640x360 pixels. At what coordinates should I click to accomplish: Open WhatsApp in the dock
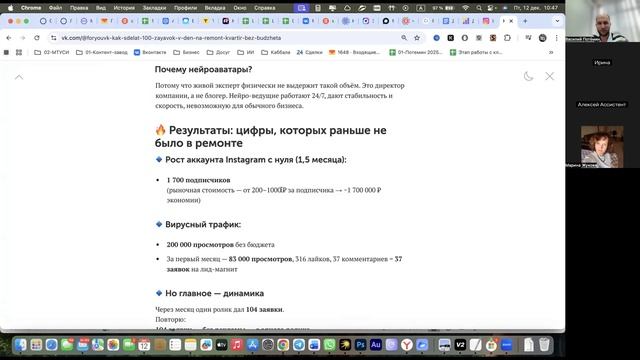(329, 345)
